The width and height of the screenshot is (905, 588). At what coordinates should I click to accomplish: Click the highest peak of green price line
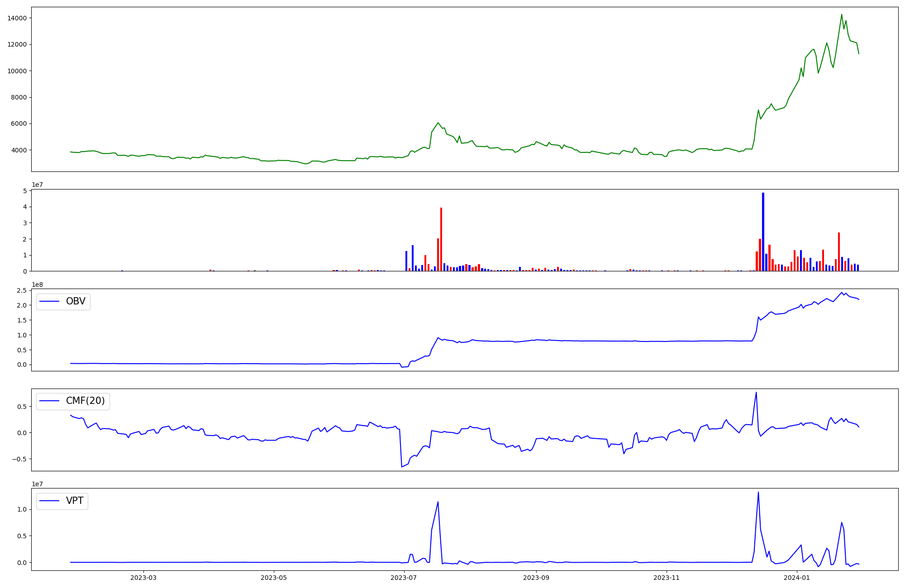click(x=842, y=14)
